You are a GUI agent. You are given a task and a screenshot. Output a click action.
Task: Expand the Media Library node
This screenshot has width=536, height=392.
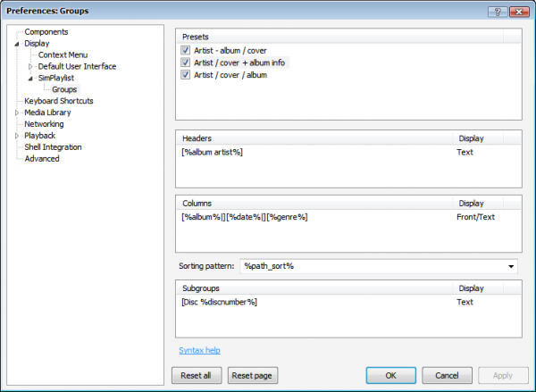17,113
